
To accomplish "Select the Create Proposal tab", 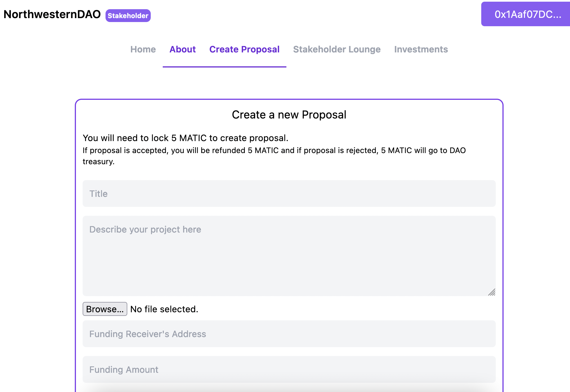I will point(244,49).
